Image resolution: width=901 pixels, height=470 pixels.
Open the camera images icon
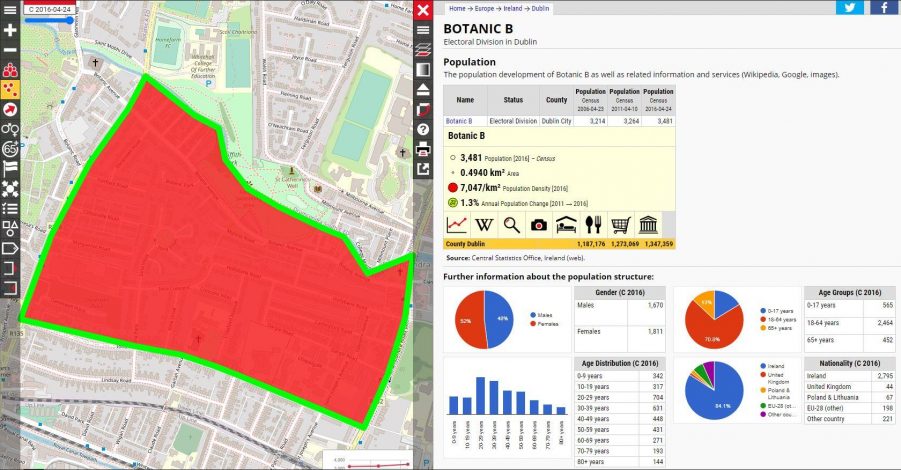[539, 225]
